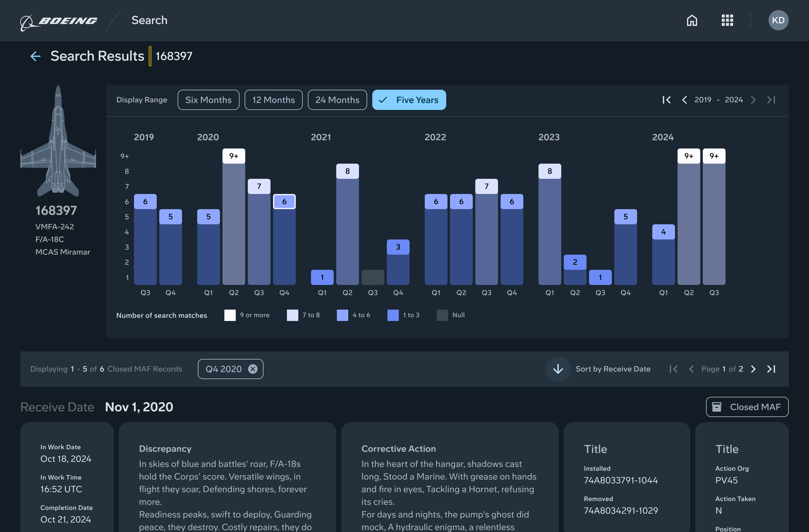
Task: Select 24 Months display range
Action: pos(337,100)
